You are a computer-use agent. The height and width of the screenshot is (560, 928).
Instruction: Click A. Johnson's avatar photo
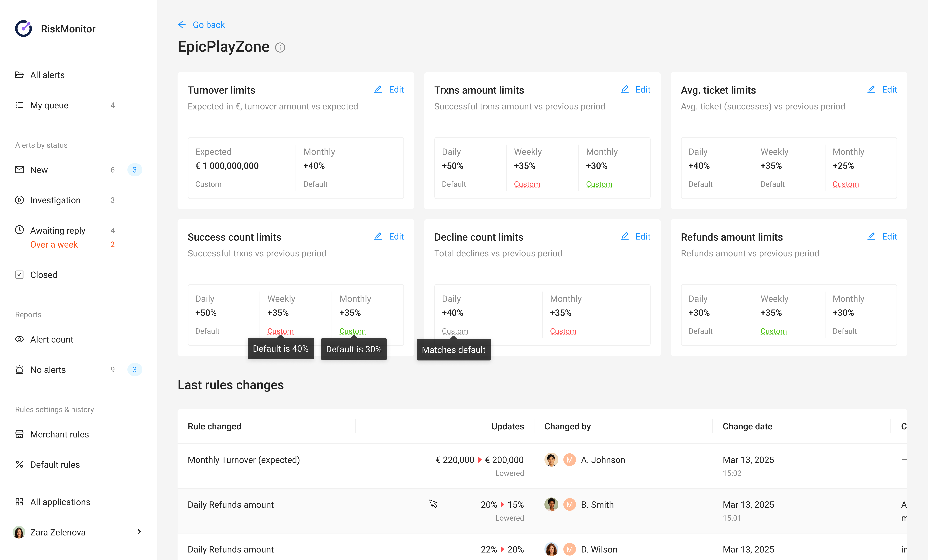551,460
